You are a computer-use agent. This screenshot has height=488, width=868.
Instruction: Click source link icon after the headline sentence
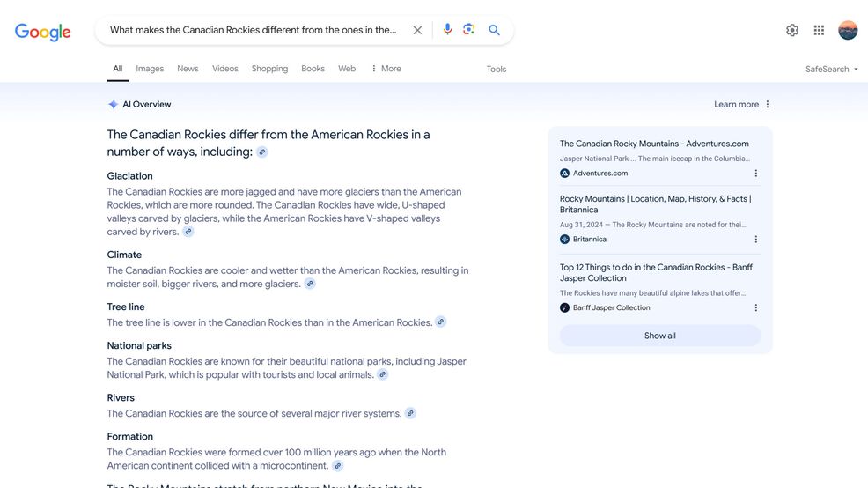(261, 152)
